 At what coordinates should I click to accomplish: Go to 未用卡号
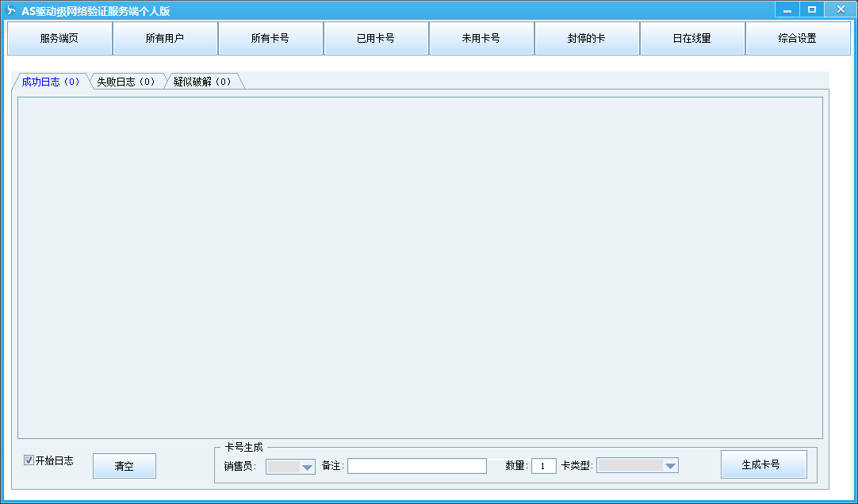coord(481,38)
